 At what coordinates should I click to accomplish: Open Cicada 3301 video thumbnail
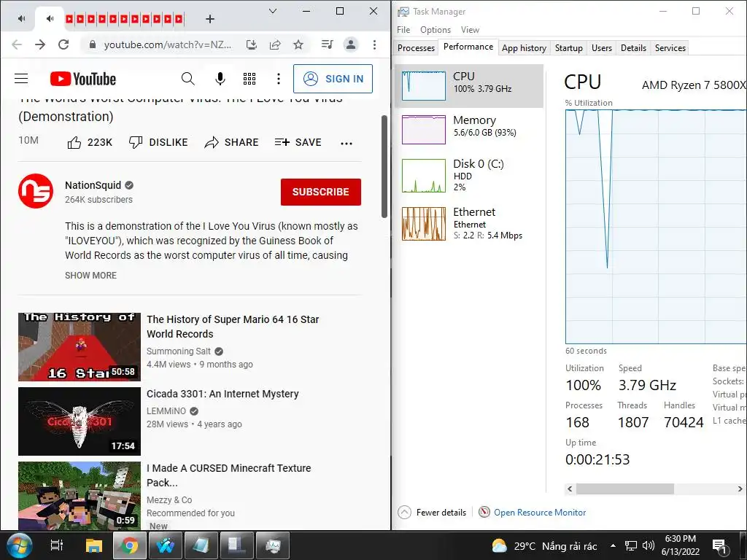(x=80, y=421)
